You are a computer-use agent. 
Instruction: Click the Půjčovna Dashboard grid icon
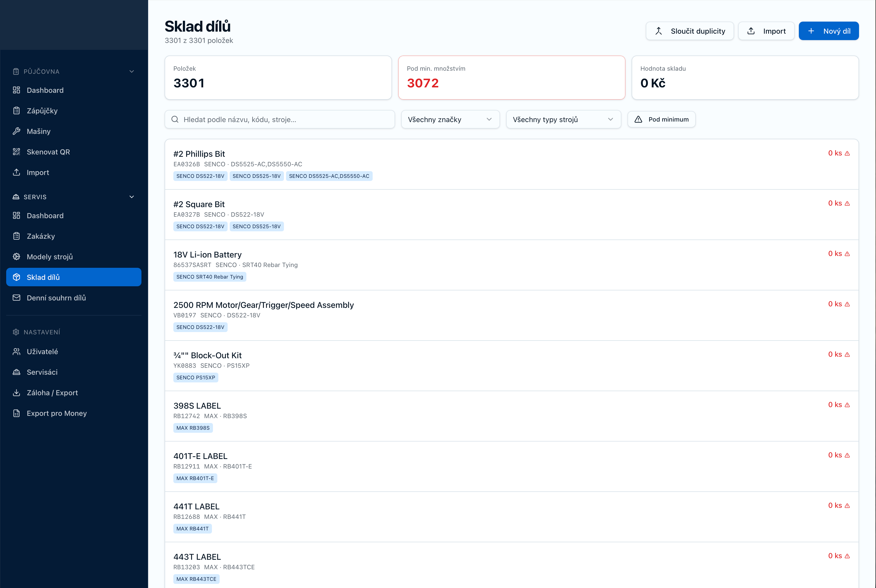coord(16,90)
